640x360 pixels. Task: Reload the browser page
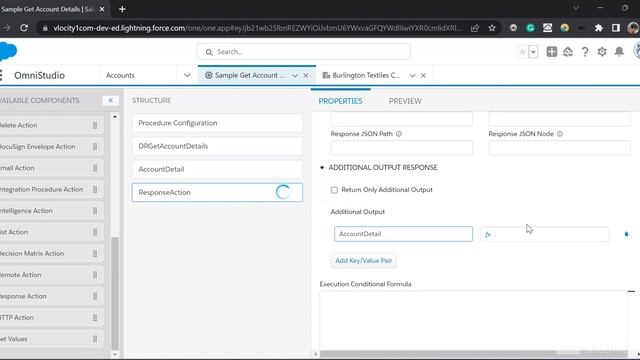[24, 28]
